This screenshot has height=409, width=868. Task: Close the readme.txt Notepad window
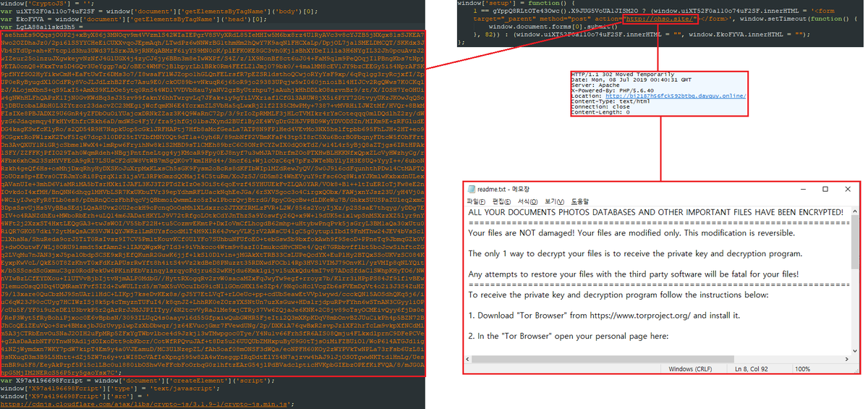[x=846, y=188]
